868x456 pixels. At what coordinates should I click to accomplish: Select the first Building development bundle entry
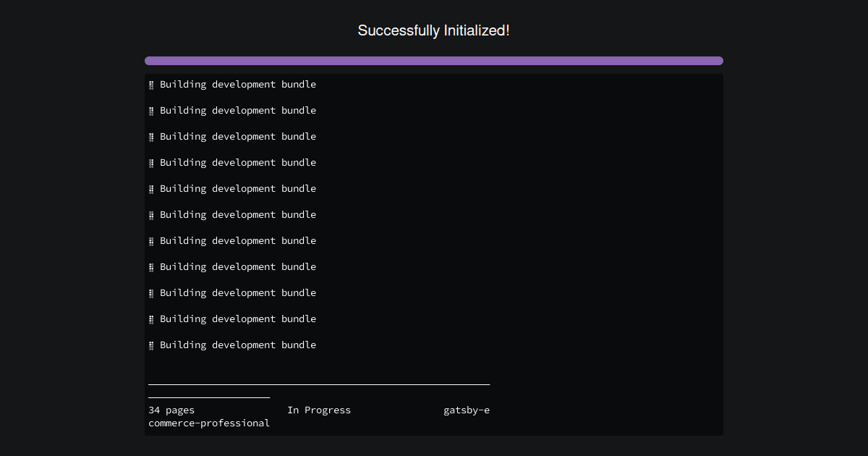coord(237,84)
